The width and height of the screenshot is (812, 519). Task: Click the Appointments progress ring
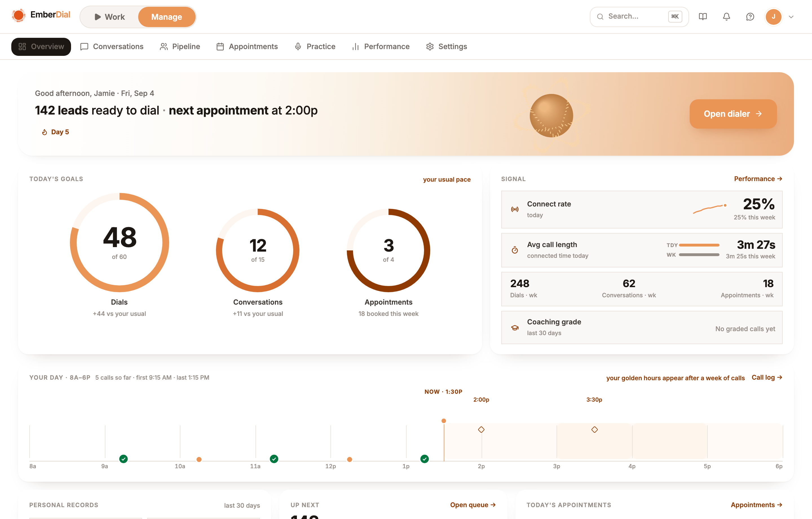tap(389, 250)
